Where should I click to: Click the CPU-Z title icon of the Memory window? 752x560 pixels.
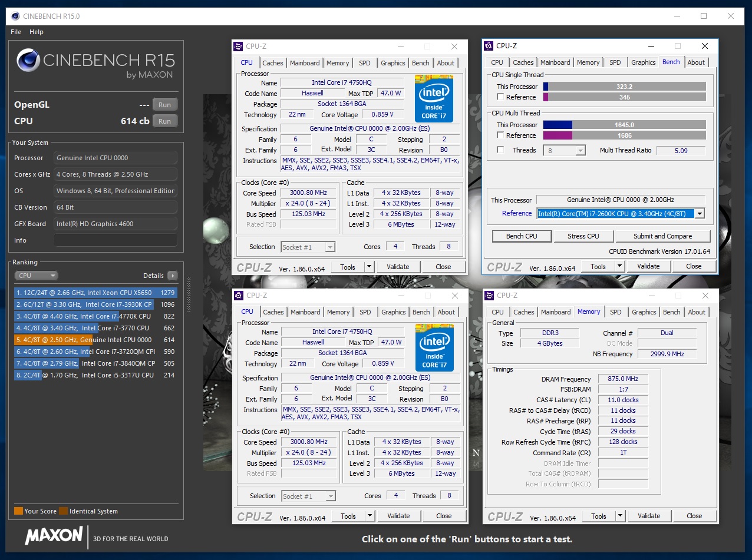(489, 296)
